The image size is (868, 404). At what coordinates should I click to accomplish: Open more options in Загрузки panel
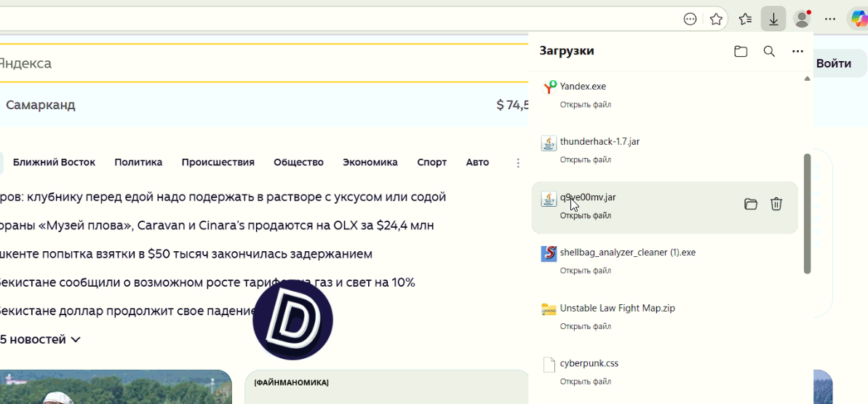[x=797, y=52]
